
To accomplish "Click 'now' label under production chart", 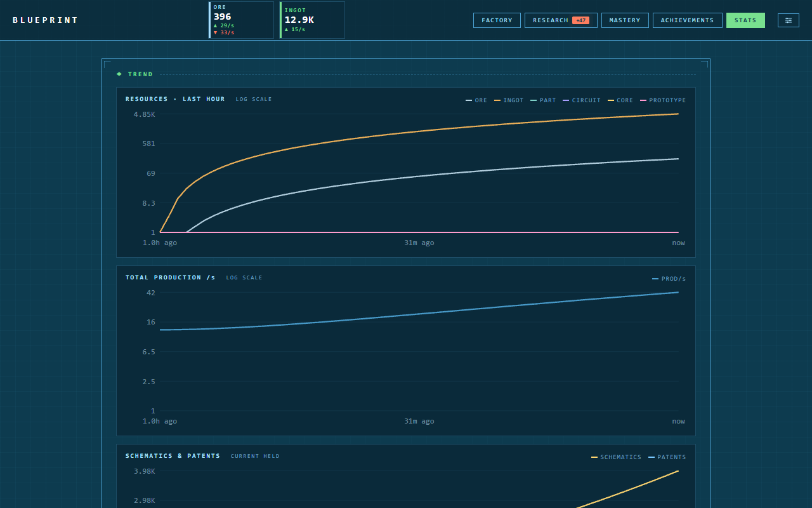I will point(679,421).
